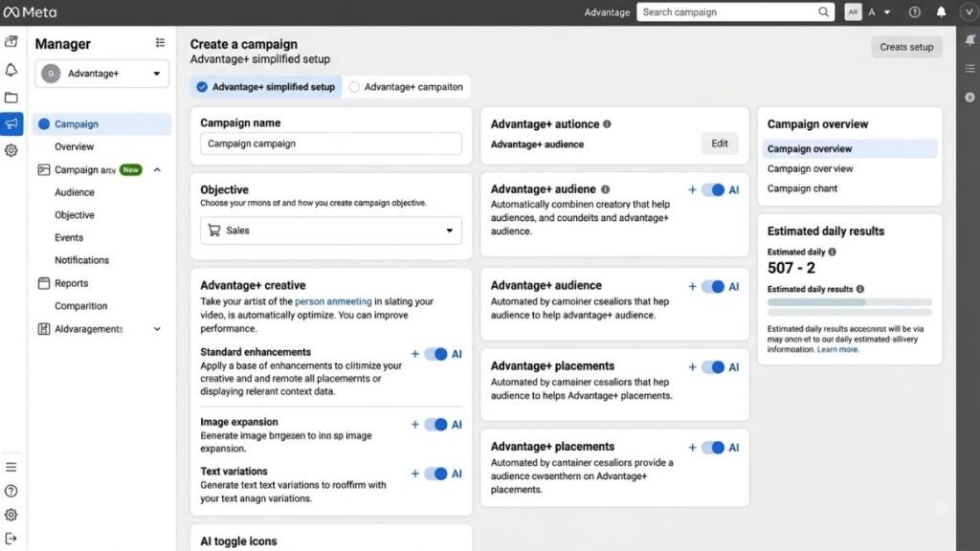Click the Meta logo
This screenshot has width=980, height=551.
pyautogui.click(x=30, y=11)
